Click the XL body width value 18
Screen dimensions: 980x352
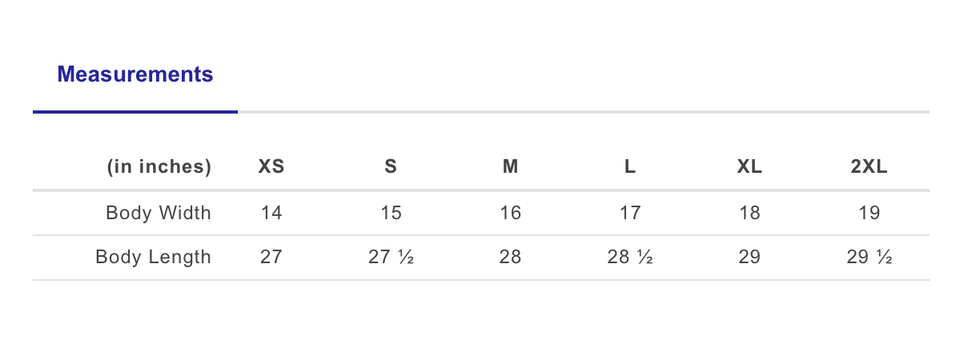pyautogui.click(x=749, y=213)
